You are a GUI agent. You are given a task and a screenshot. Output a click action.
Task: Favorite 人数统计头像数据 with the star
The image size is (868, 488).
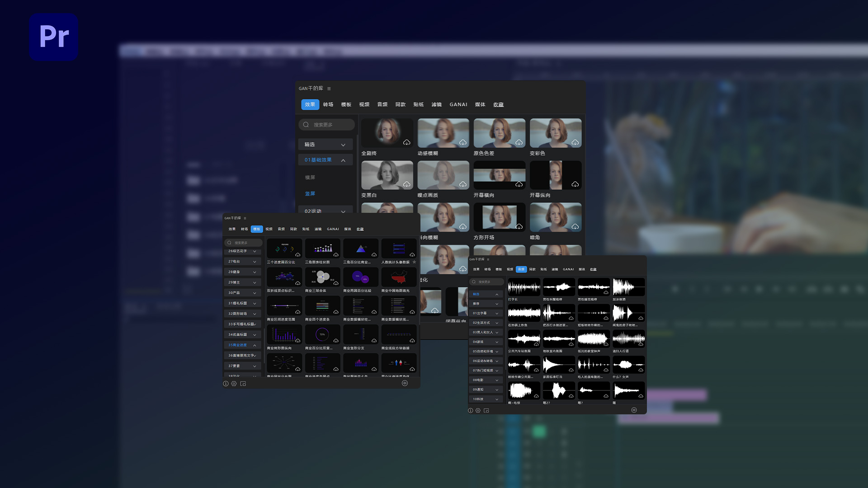click(x=414, y=262)
